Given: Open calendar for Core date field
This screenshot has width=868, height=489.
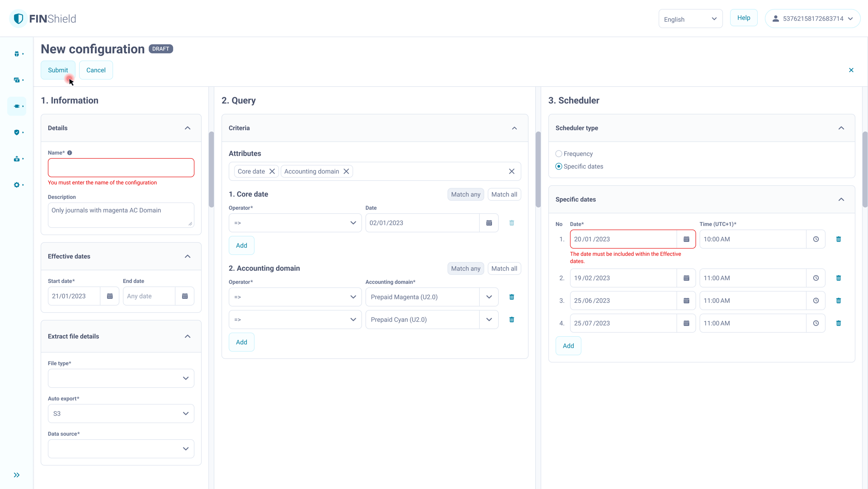Looking at the screenshot, I should click(489, 223).
